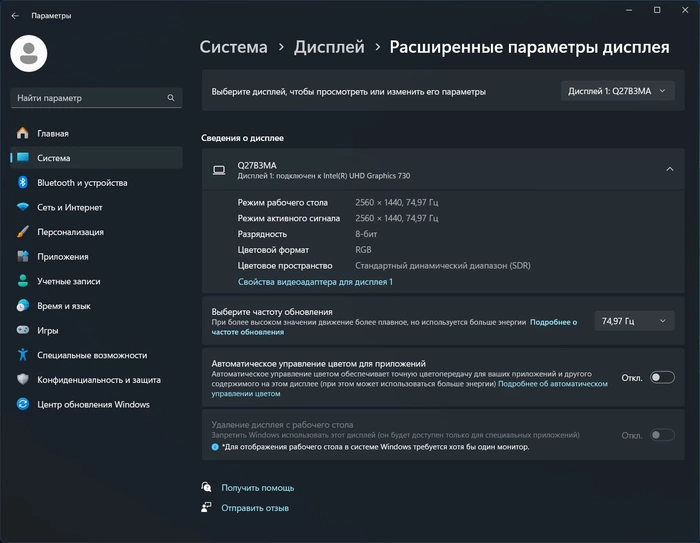Navigate to Дисплей in the breadcrumb
700x543 pixels.
point(329,47)
